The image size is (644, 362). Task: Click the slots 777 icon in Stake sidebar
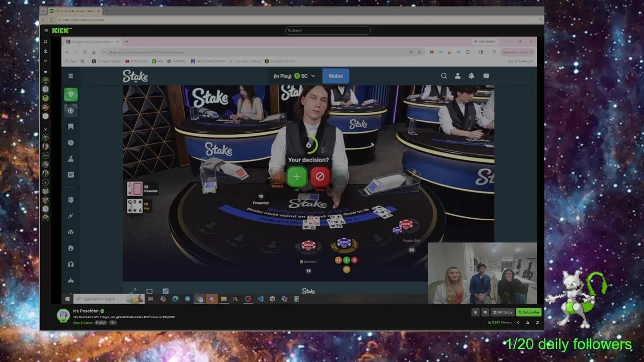[71, 232]
